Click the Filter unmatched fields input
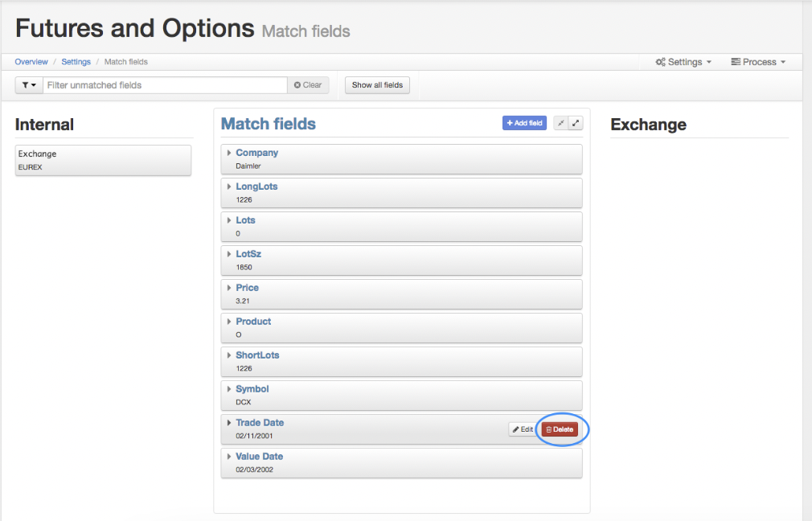 165,85
